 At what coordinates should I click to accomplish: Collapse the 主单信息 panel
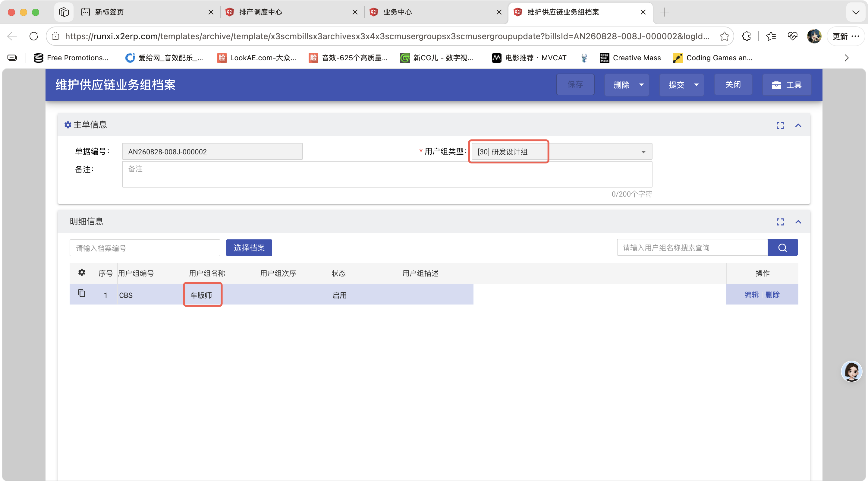(798, 125)
